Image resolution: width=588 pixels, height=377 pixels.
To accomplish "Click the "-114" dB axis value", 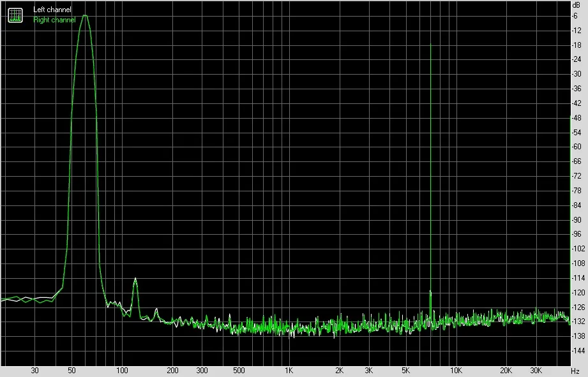I will [x=578, y=277].
